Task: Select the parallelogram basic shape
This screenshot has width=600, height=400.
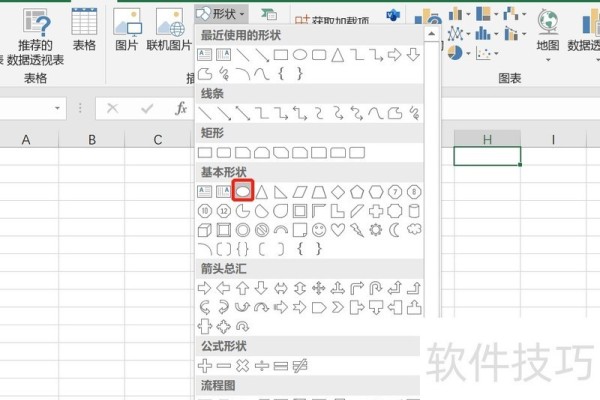Action: point(300,191)
